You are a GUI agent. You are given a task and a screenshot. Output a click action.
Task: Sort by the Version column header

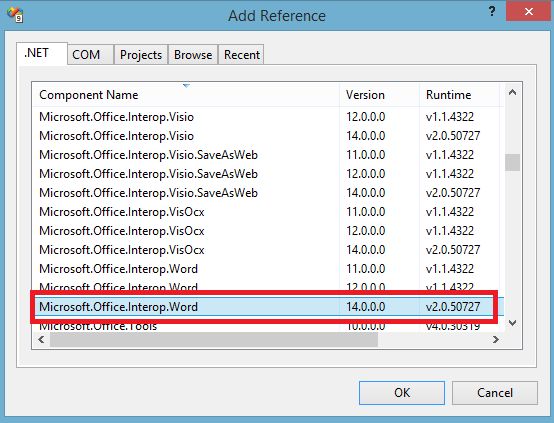tap(379, 95)
